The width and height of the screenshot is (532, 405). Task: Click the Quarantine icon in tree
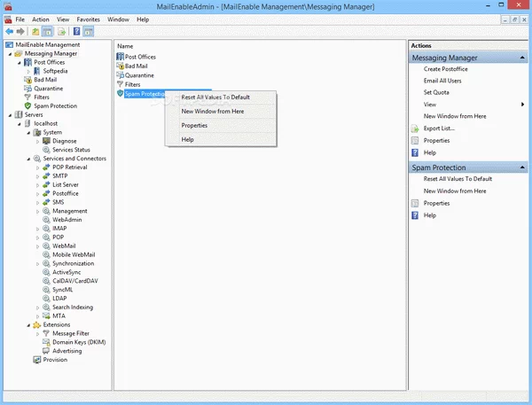(27, 89)
